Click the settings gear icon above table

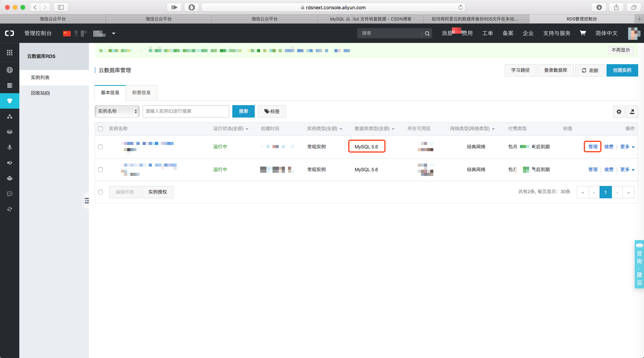[x=619, y=112]
